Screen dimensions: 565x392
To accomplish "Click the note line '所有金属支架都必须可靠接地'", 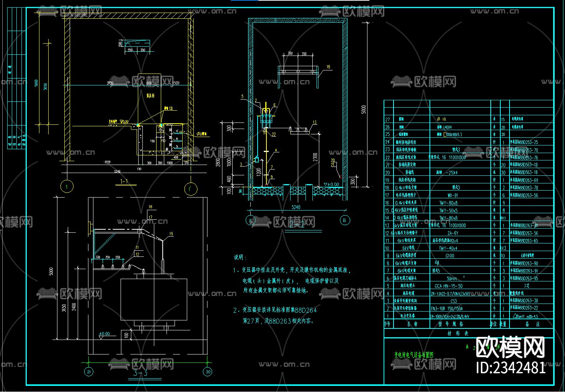I will pyautogui.click(x=276, y=291).
